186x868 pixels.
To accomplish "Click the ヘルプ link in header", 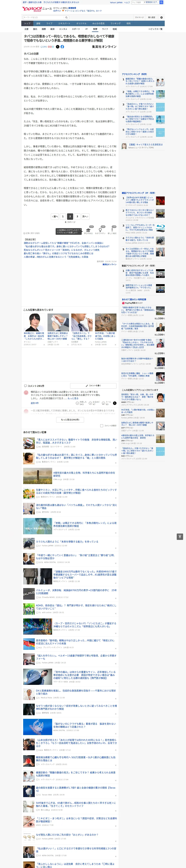I will click(127, 2).
